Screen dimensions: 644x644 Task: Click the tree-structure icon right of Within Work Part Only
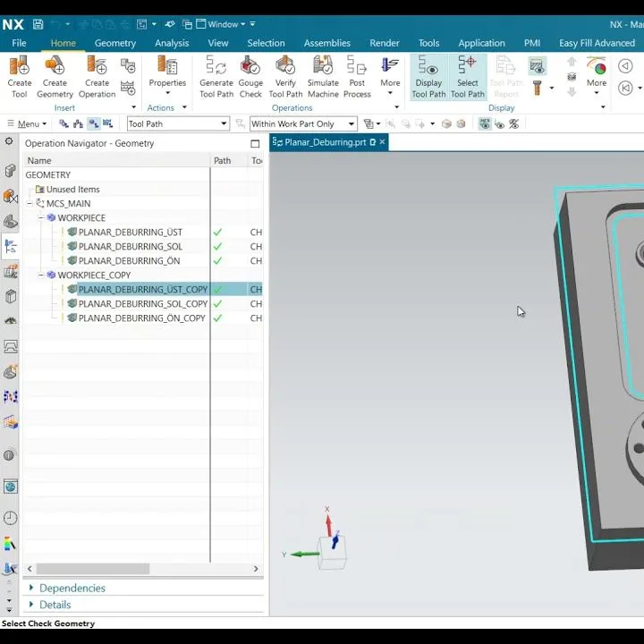click(369, 123)
